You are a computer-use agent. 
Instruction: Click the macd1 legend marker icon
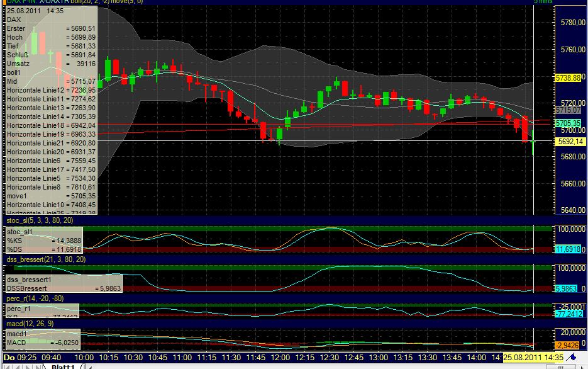tap(6, 334)
